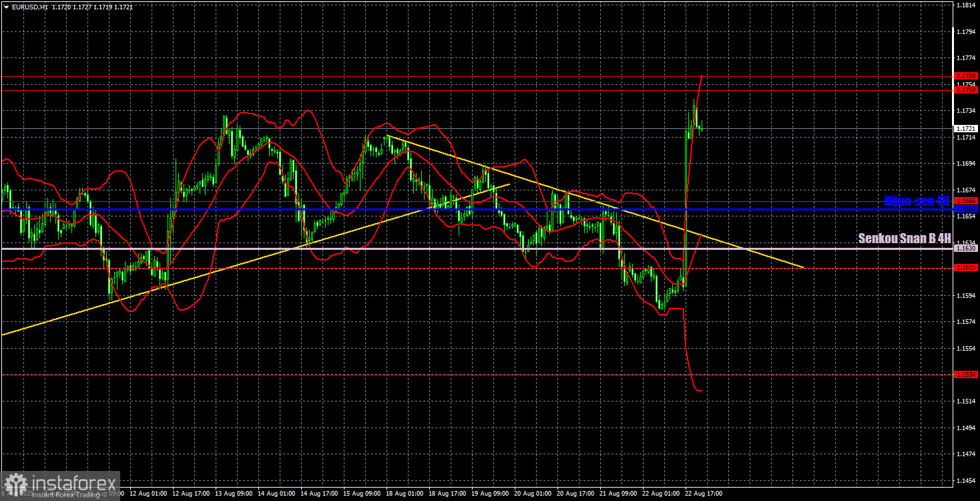Click the red 1.1666 price level tag
The height and width of the screenshot is (501, 980).
[966, 200]
